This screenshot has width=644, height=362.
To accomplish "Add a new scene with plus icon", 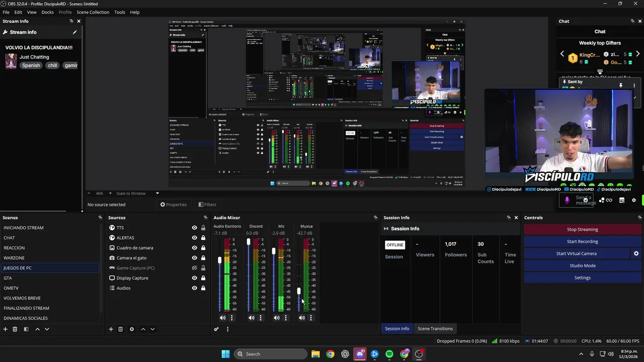I will point(6,329).
